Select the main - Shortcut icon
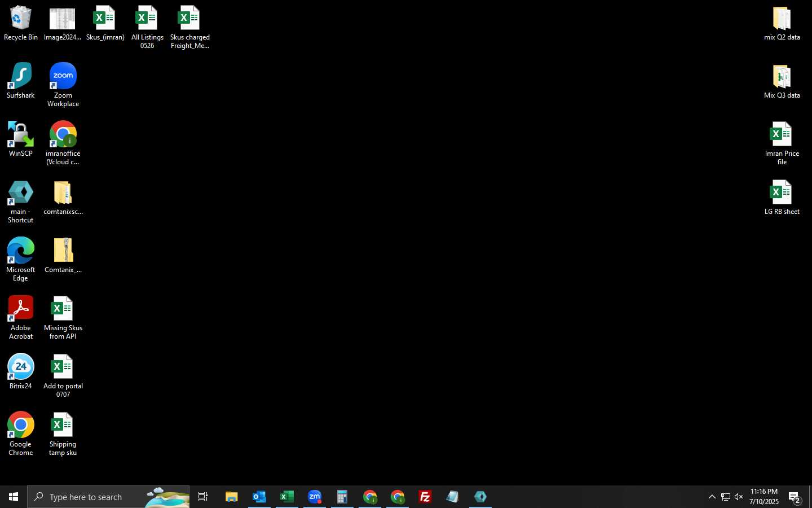This screenshot has width=812, height=508. [21, 202]
